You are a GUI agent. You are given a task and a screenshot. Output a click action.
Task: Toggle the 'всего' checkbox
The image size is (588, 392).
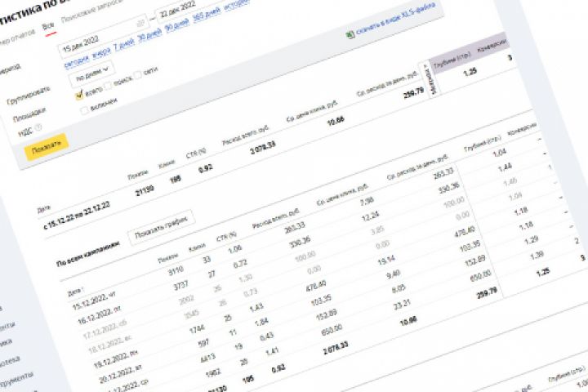click(78, 95)
